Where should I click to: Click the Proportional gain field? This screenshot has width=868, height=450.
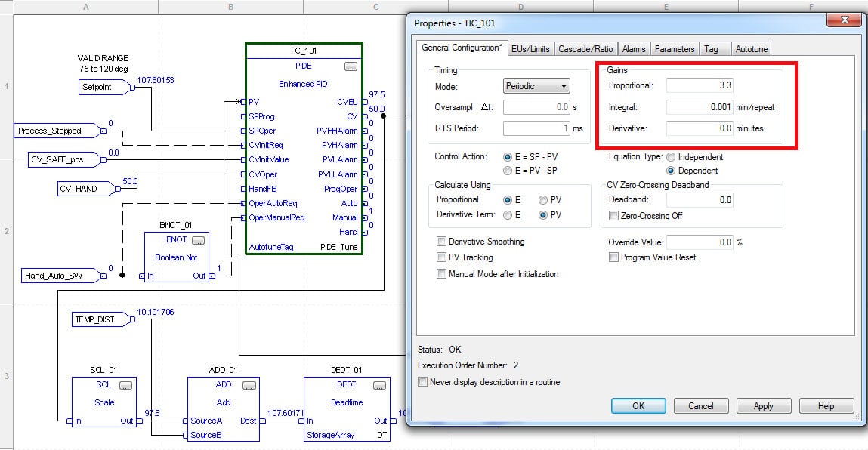tap(700, 85)
